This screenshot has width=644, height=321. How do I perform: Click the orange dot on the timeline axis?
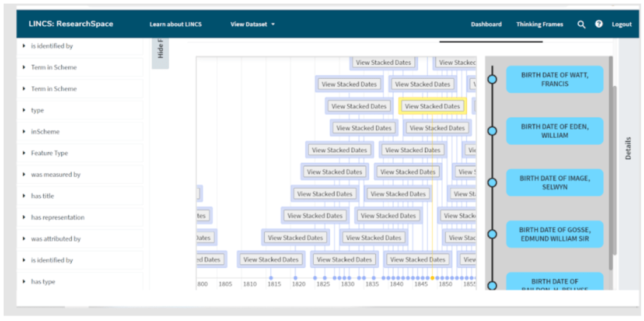(x=432, y=278)
